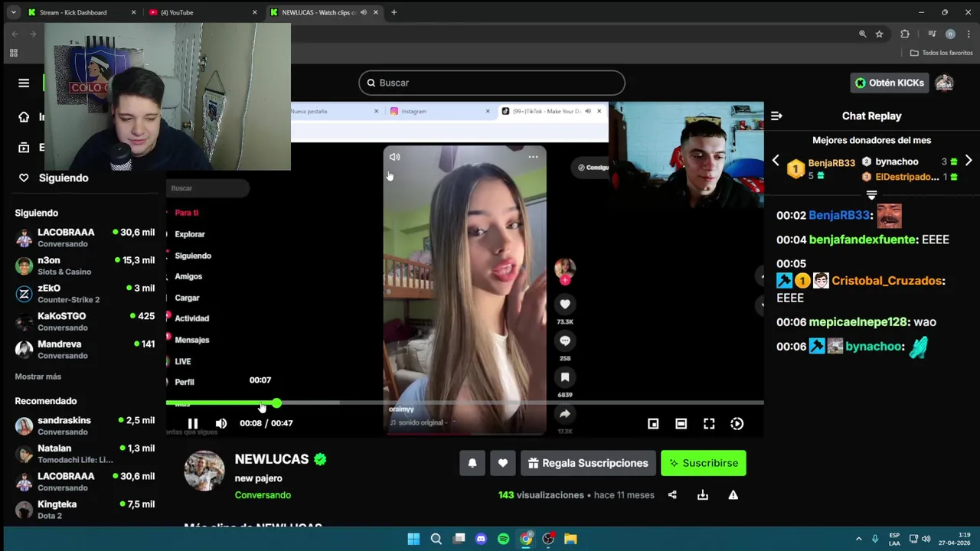Seek on the clip progress bar

(465, 403)
